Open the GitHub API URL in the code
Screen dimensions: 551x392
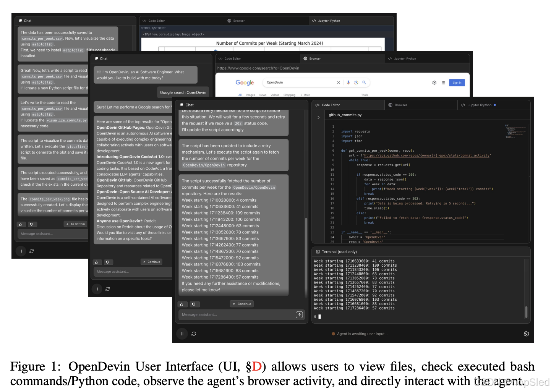426,156
